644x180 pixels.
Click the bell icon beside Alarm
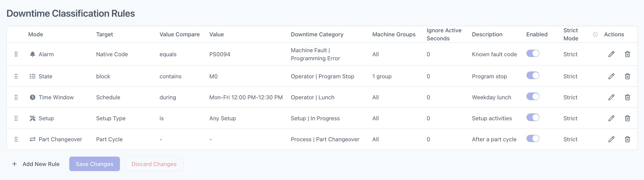pyautogui.click(x=32, y=54)
